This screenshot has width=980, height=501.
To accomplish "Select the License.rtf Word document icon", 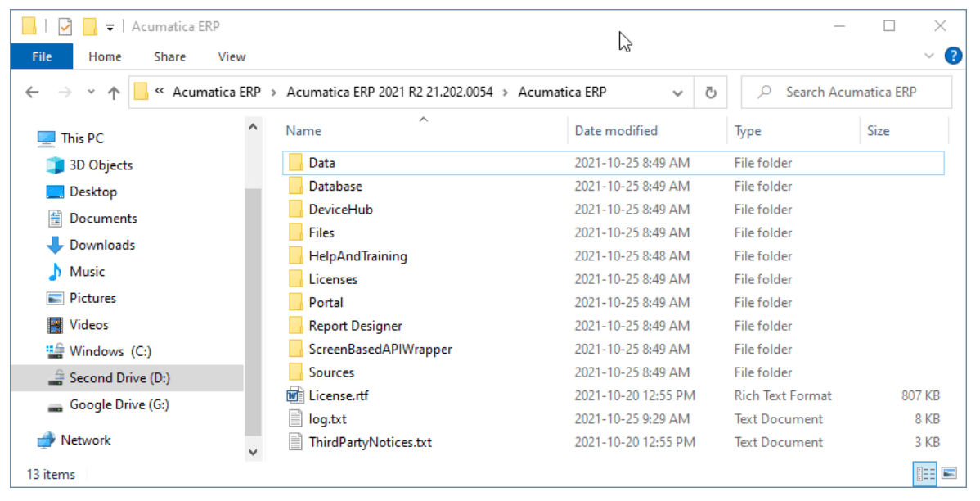I will click(295, 395).
